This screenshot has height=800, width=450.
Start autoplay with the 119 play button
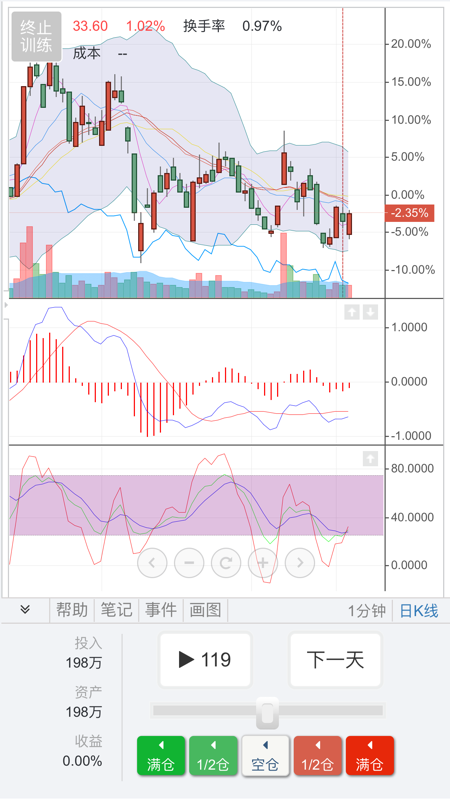point(205,660)
